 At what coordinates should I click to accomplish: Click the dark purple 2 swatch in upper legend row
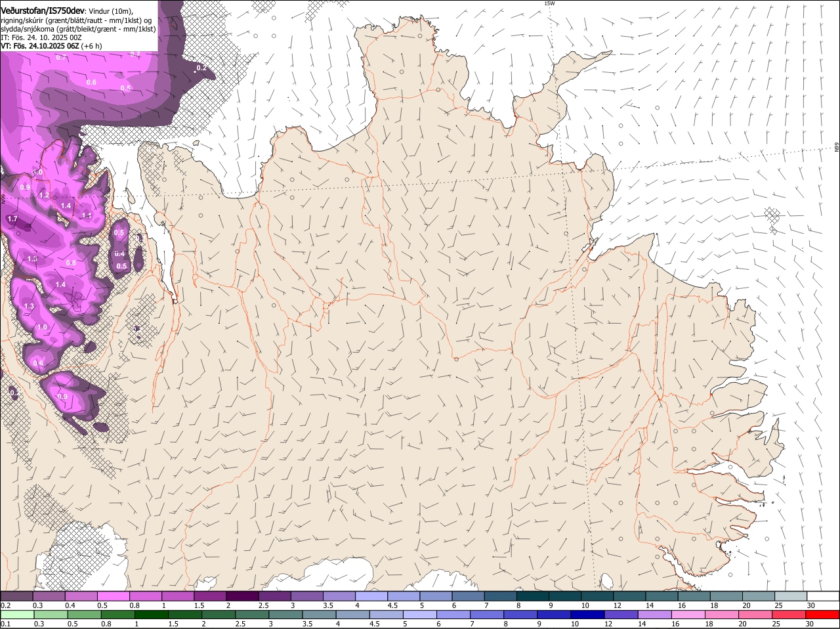click(x=241, y=596)
